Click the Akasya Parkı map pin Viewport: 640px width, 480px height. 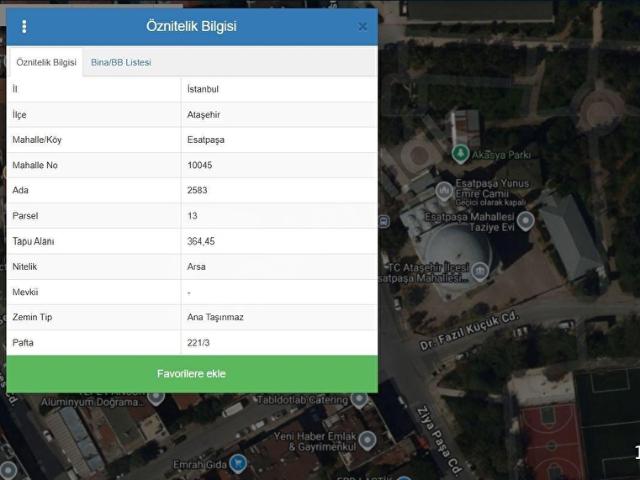pos(460,155)
